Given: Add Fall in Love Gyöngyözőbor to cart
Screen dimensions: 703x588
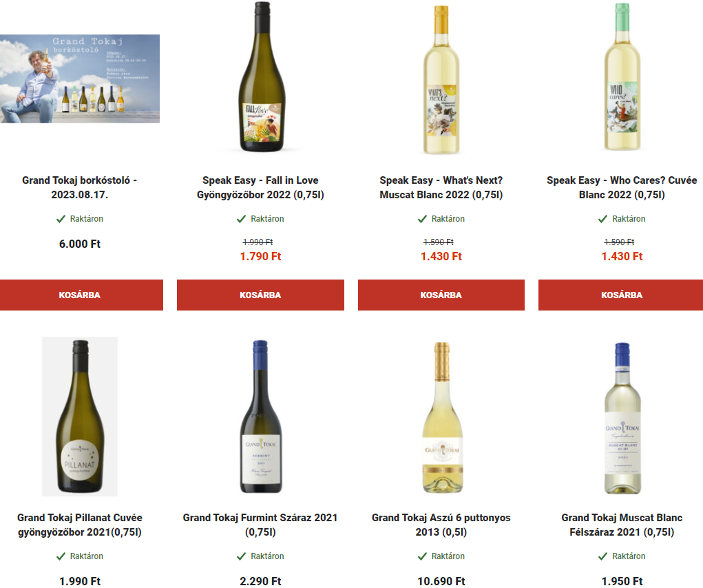Looking at the screenshot, I should 260,295.
